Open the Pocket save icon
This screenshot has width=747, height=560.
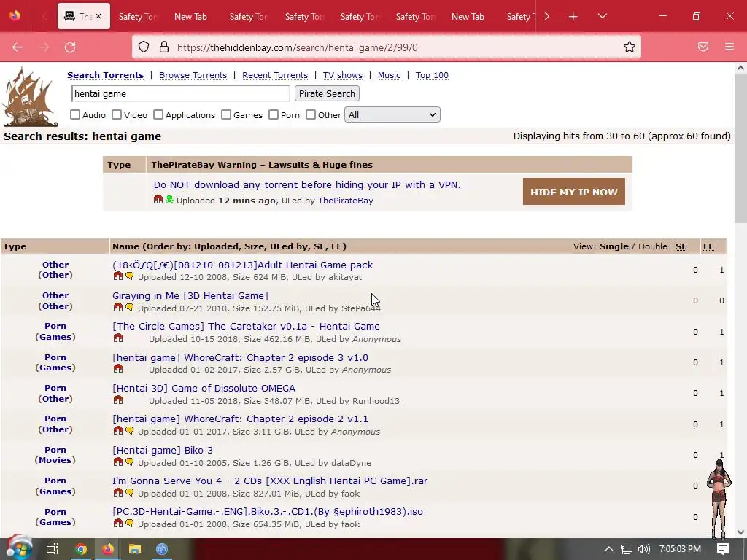703,47
